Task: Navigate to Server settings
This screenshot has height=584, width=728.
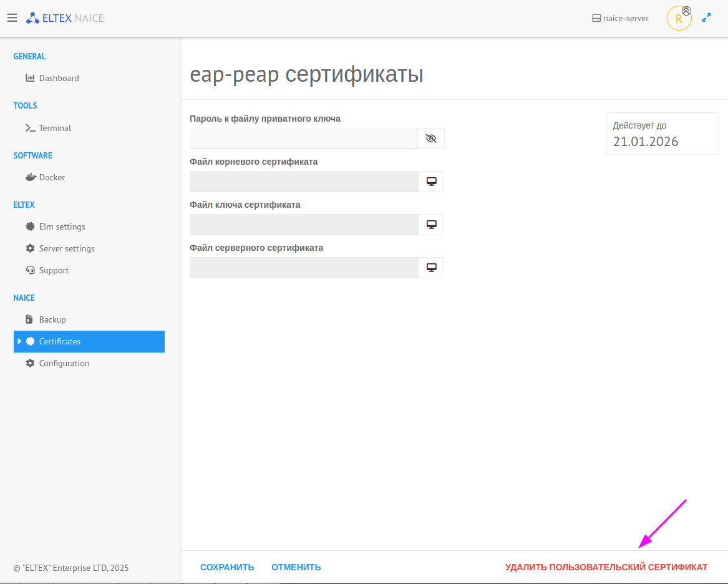Action: click(67, 248)
